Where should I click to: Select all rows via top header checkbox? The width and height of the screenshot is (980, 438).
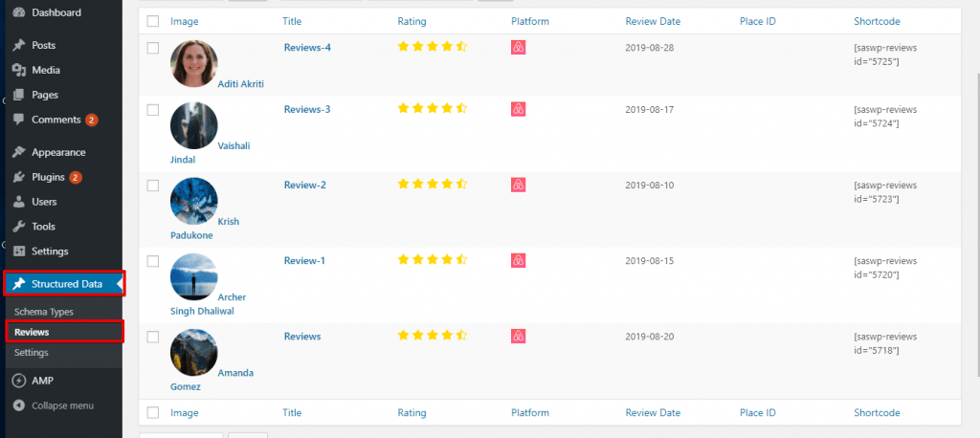coord(153,21)
